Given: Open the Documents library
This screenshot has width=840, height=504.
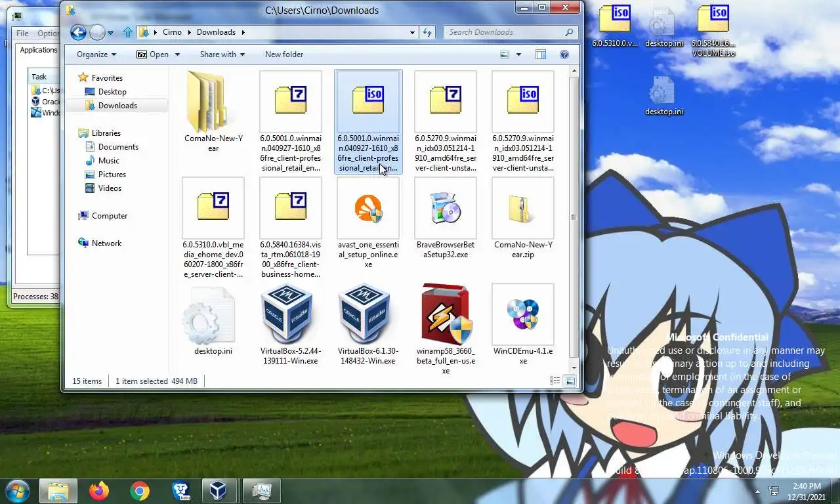Looking at the screenshot, I should [118, 146].
